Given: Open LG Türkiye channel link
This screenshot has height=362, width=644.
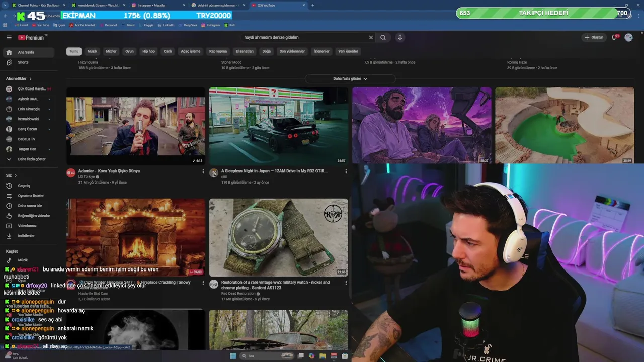Looking at the screenshot, I should coord(86,177).
